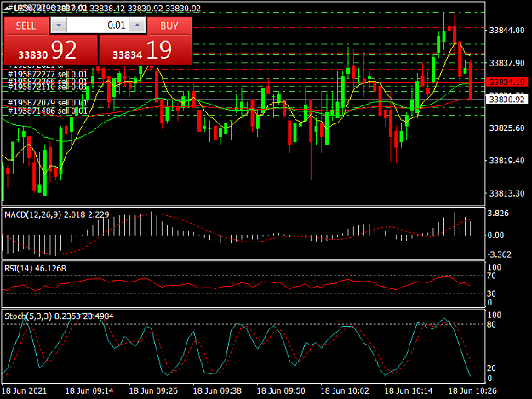Select order label #195872110 sell 0.01
Image resolution: width=532 pixels, height=399 pixels.
[48, 87]
